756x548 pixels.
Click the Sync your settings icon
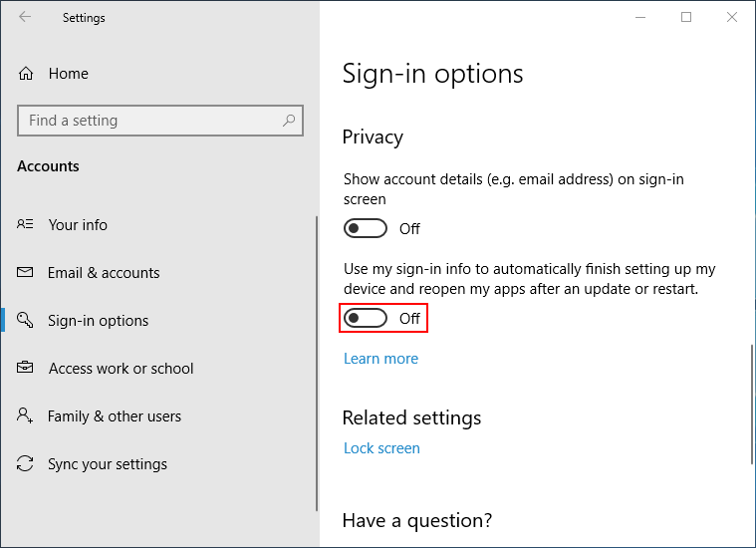[x=26, y=464]
